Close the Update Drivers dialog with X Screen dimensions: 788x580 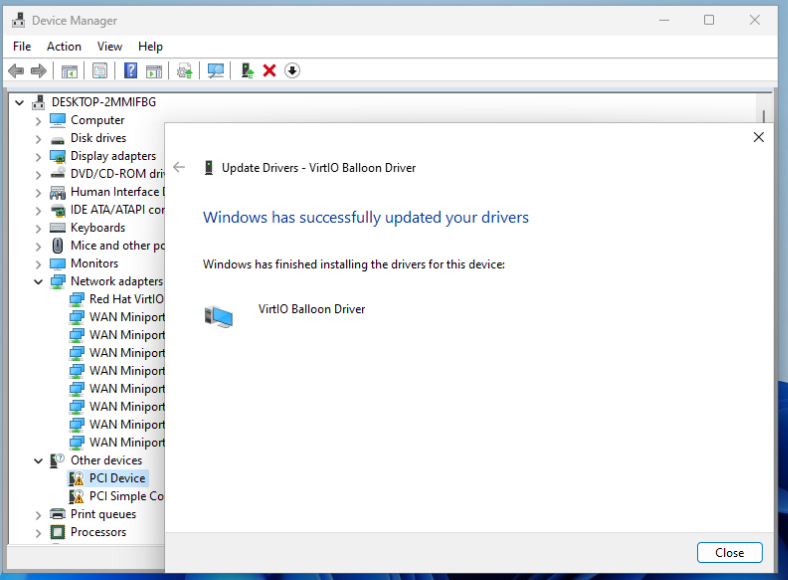[758, 137]
